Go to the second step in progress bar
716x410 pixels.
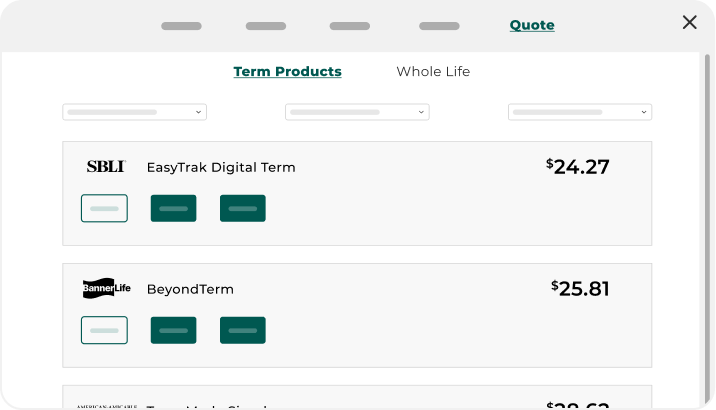pyautogui.click(x=265, y=26)
